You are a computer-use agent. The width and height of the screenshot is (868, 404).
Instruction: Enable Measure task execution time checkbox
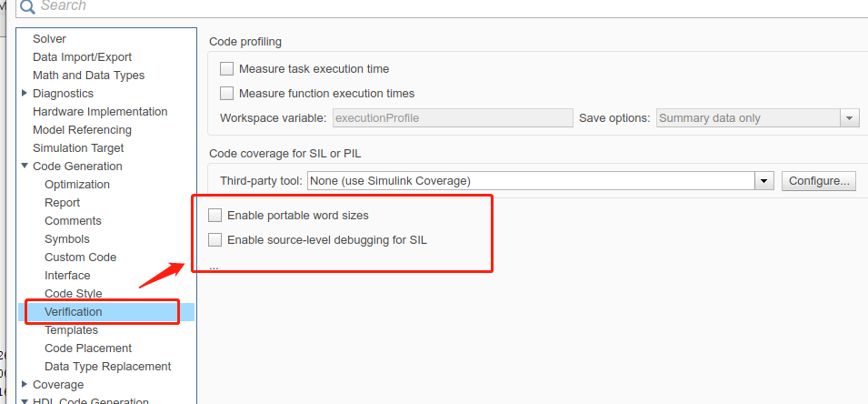(227, 68)
